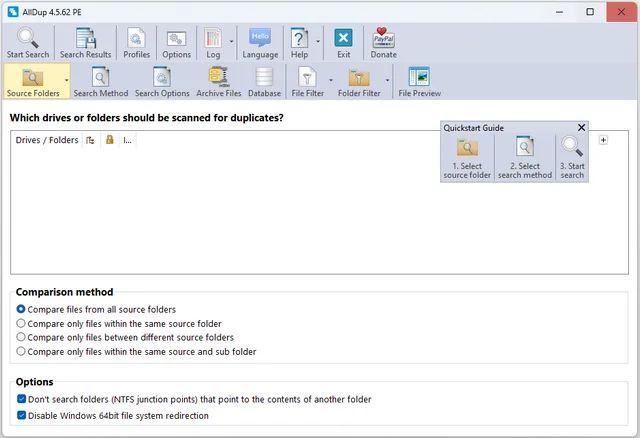Click the plus button beside folder list
Image resolution: width=640 pixels, height=438 pixels.
click(x=603, y=140)
